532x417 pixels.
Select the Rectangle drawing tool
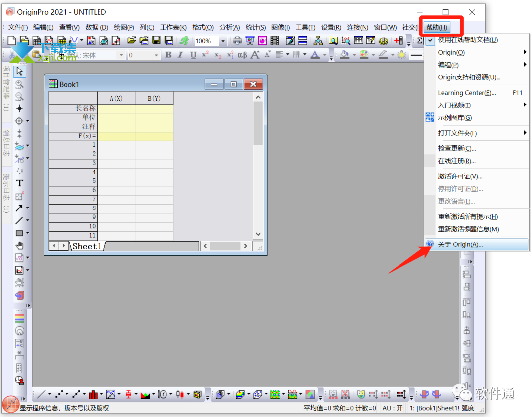point(19,233)
